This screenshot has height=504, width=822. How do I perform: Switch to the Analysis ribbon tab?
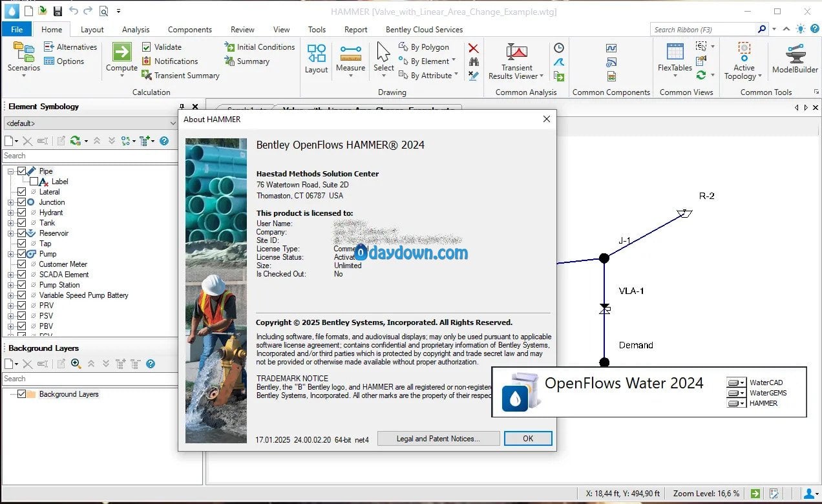pos(136,30)
